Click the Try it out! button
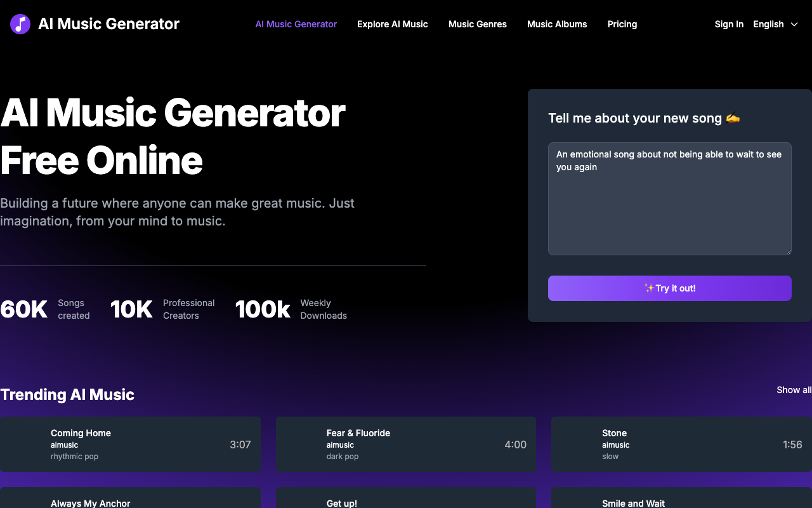The height and width of the screenshot is (508, 812). pyautogui.click(x=670, y=288)
